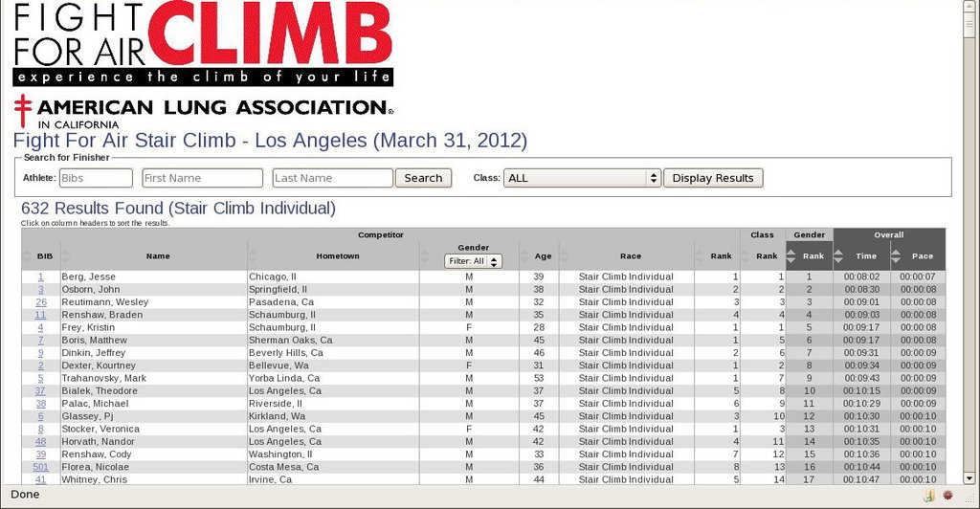Click the American Lung Association logo

click(203, 112)
